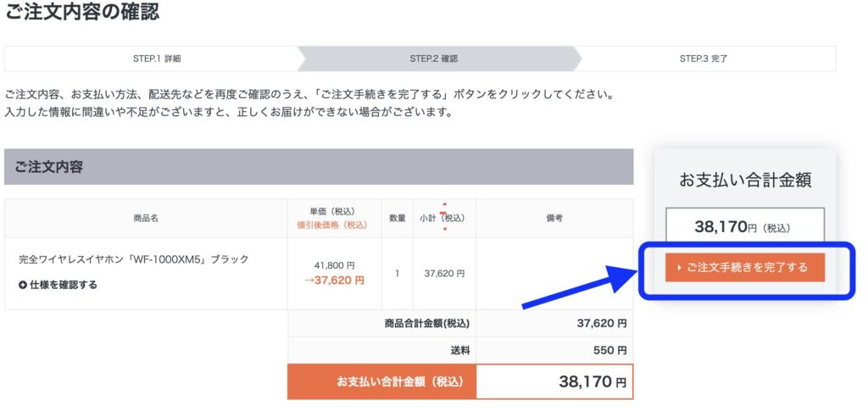Click the 商品名 column header
Screen dimensions: 868x417
(x=146, y=218)
